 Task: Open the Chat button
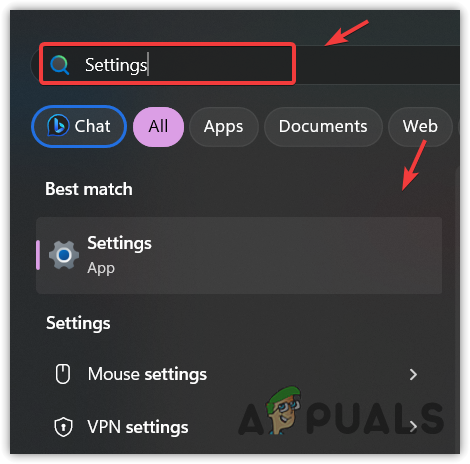pyautogui.click(x=79, y=126)
